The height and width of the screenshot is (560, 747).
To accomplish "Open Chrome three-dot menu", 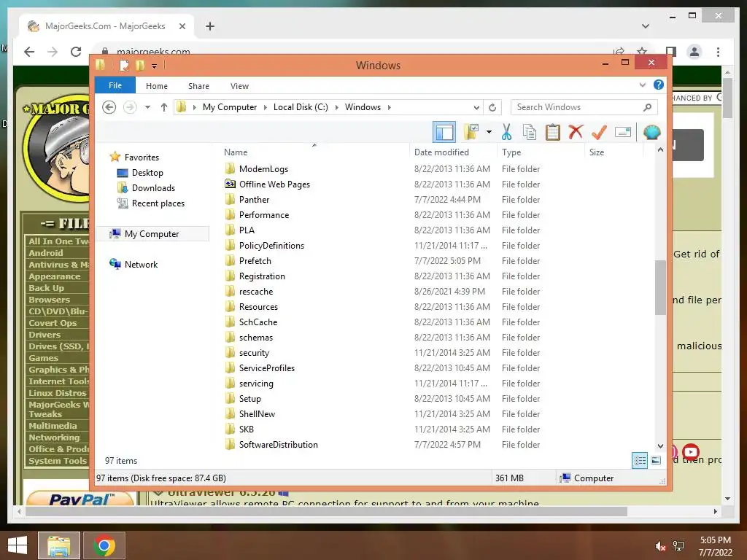I will pos(718,52).
